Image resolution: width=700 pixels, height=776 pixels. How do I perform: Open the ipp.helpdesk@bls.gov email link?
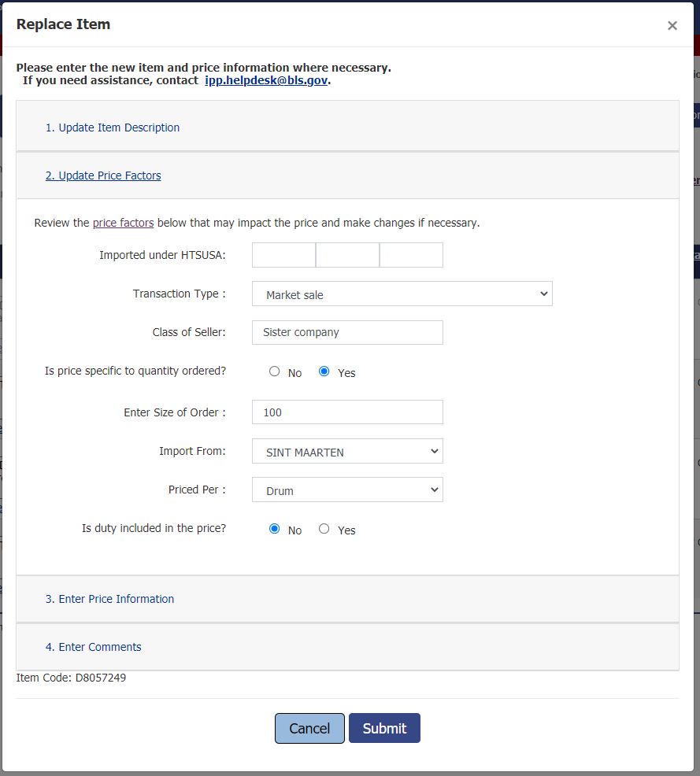[266, 80]
